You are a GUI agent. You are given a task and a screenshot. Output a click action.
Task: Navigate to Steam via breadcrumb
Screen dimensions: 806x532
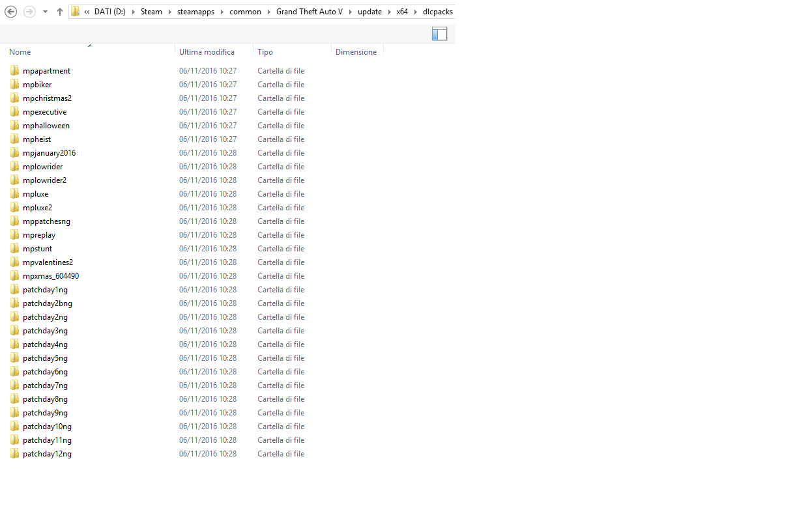pyautogui.click(x=151, y=11)
